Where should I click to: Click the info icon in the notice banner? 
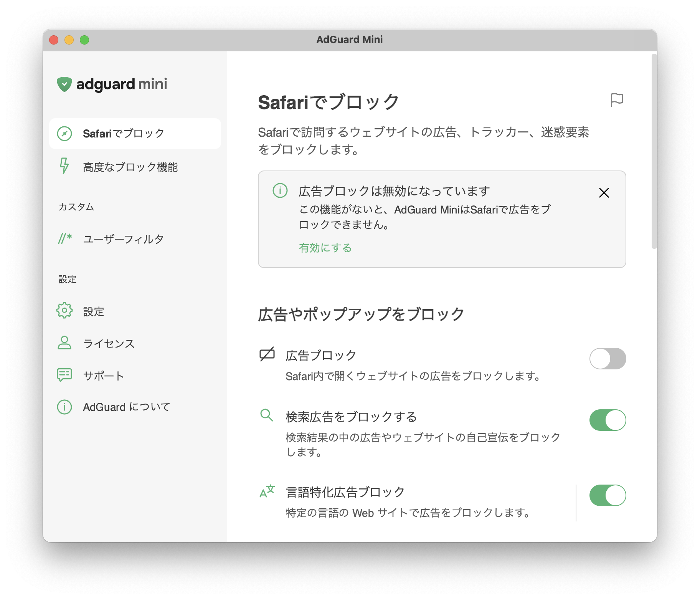(x=280, y=190)
